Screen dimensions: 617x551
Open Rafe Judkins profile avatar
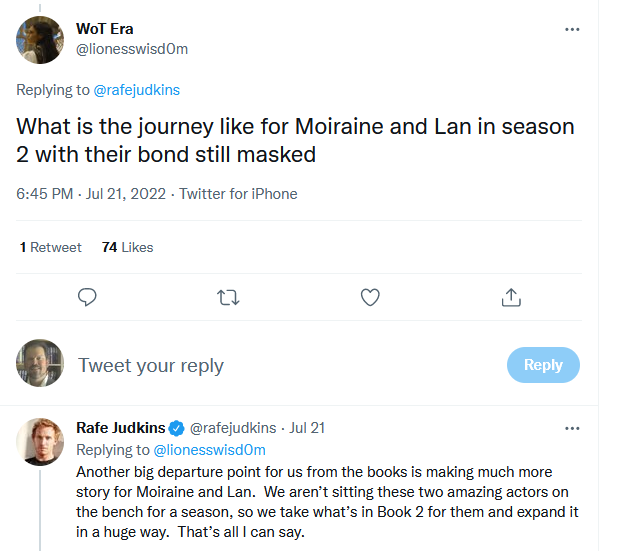(x=40, y=441)
